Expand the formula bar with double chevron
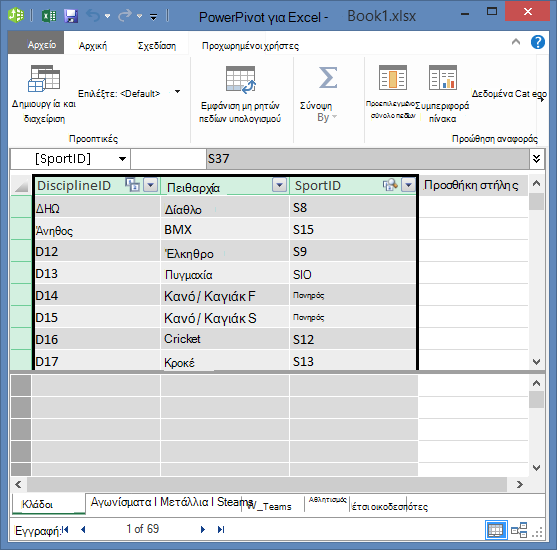Image resolution: width=557 pixels, height=550 pixels. point(536,158)
